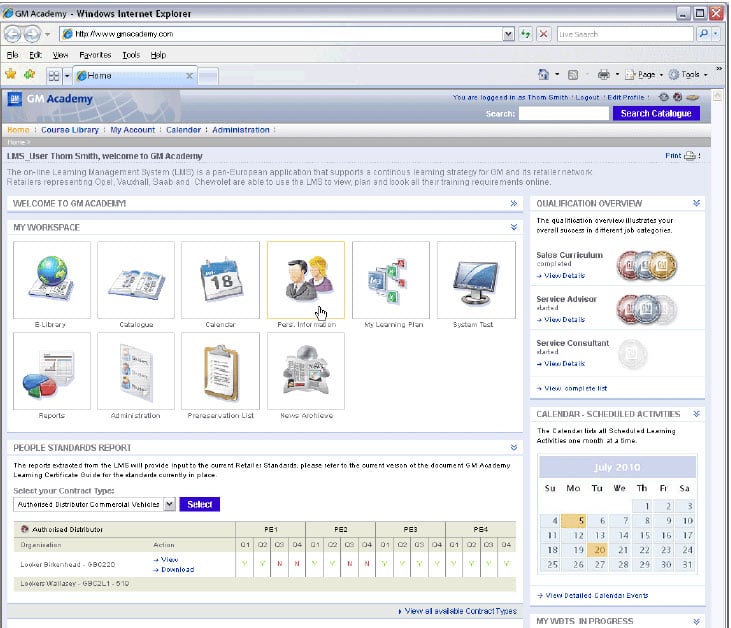The width and height of the screenshot is (731, 628).
Task: Click the Sales Curriculum medals image
Action: click(647, 265)
